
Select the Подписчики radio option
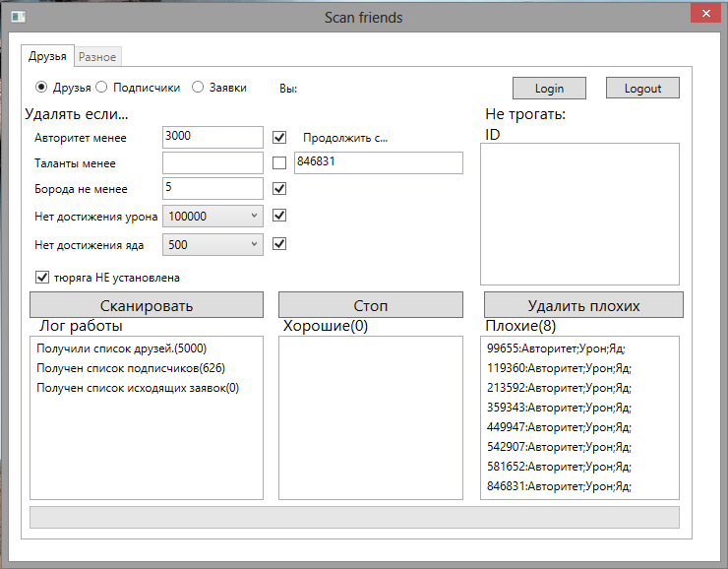click(102, 87)
